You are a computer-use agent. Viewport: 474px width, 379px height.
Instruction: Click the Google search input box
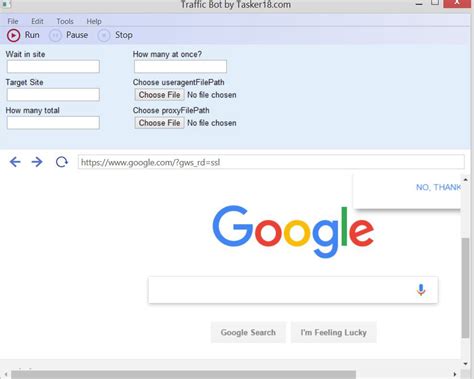coord(293,290)
